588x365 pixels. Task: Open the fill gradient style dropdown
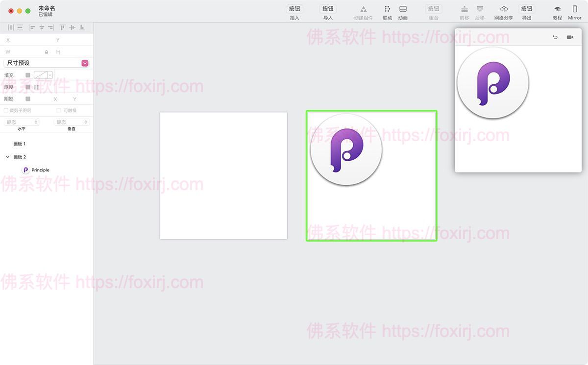click(x=49, y=75)
